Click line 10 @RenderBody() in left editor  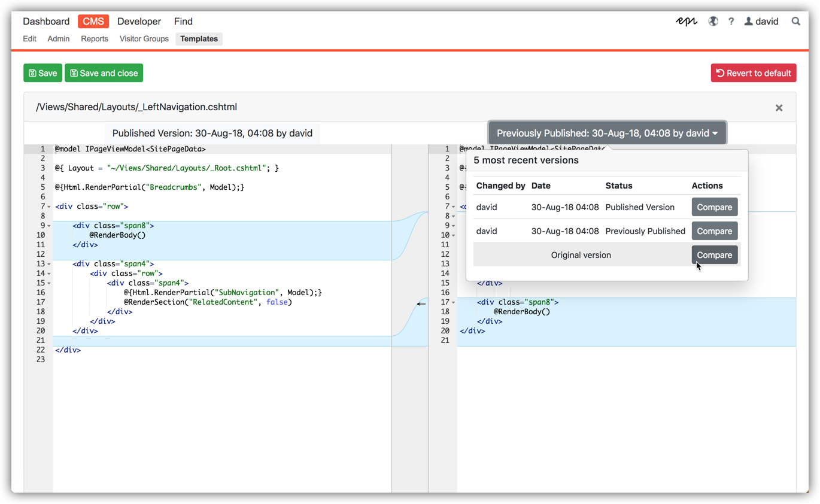tap(117, 235)
